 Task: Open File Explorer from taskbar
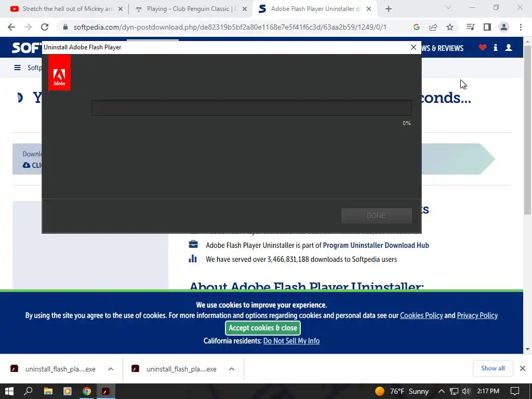[x=48, y=391]
